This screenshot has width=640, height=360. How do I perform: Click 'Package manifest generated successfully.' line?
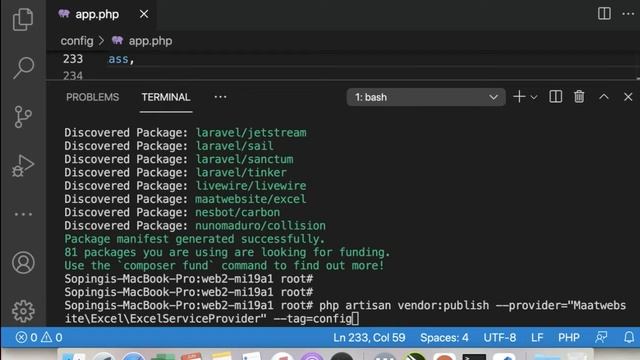(x=195, y=239)
